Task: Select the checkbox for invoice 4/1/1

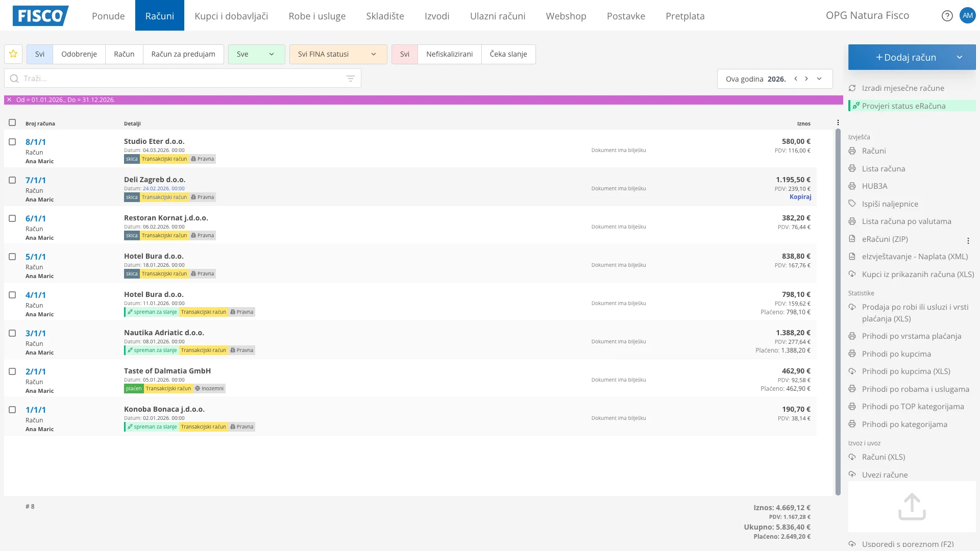Action: coord(12,295)
